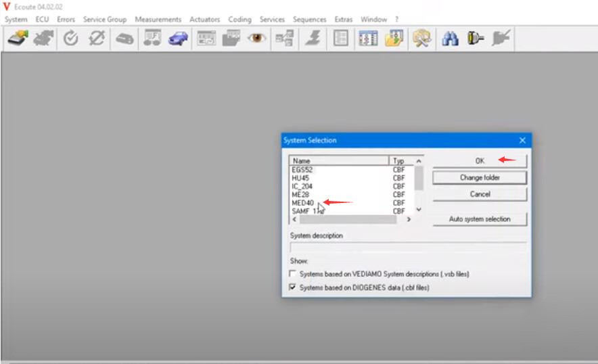The width and height of the screenshot is (598, 364).
Task: Click the blue car toolbar icon
Action: click(179, 39)
